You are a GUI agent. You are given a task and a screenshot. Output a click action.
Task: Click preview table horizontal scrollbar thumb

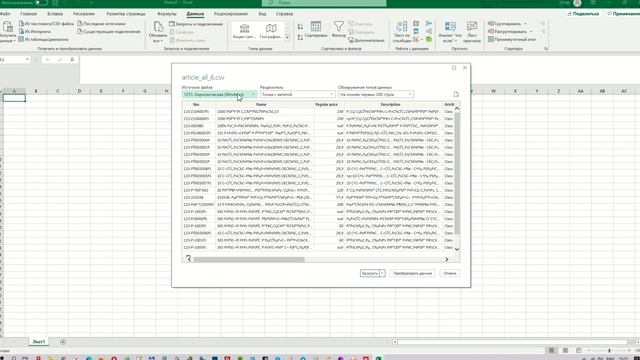249,259
